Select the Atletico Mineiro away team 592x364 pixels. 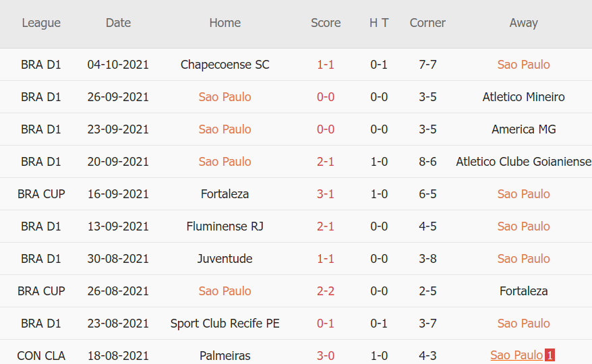[523, 97]
